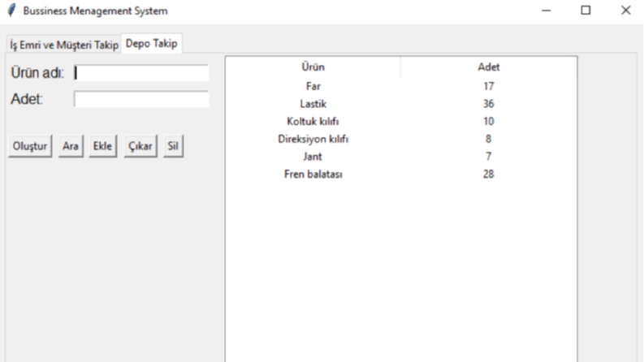Screen dimensions: 644x362
Task: Click the Çıkar button
Action: [140, 146]
